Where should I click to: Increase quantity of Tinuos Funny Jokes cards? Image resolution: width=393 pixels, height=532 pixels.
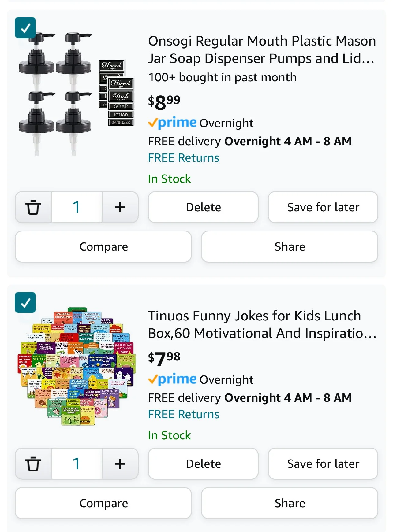click(x=120, y=464)
